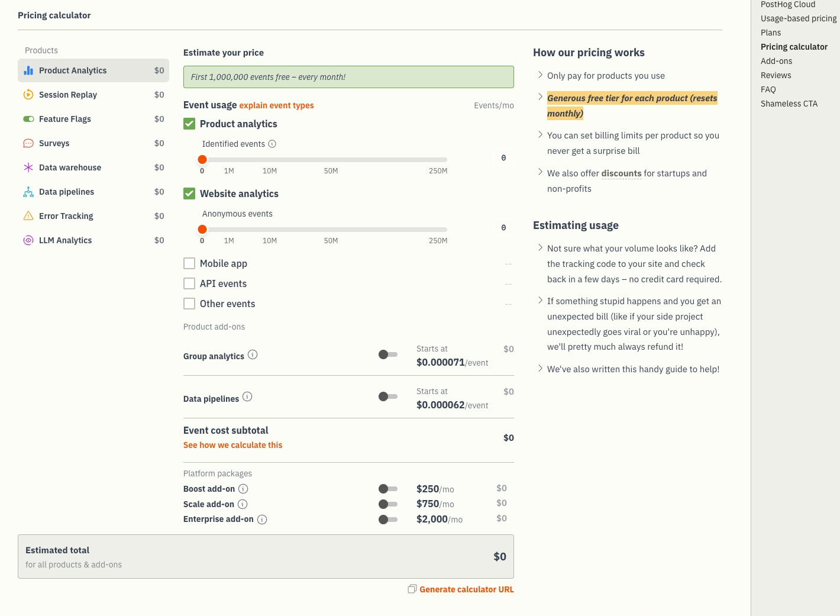Turn on the Enterprise add-on toggle

(x=388, y=520)
